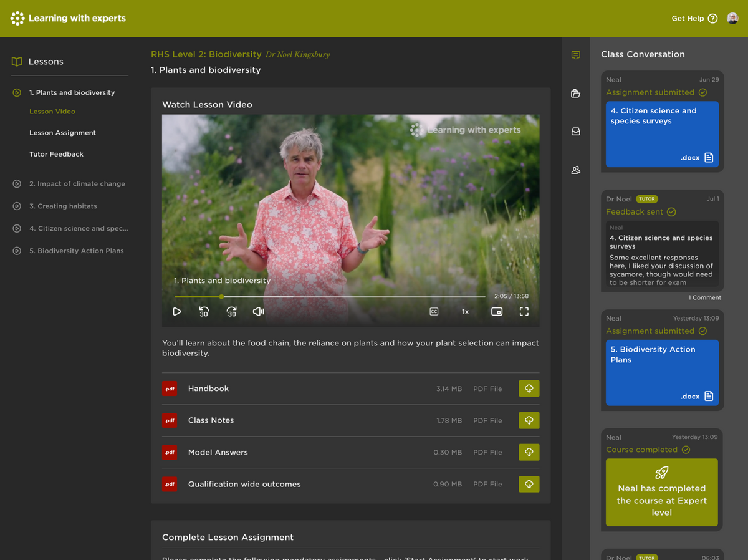Click the Class Conversation heading
The image size is (748, 560).
click(x=643, y=54)
